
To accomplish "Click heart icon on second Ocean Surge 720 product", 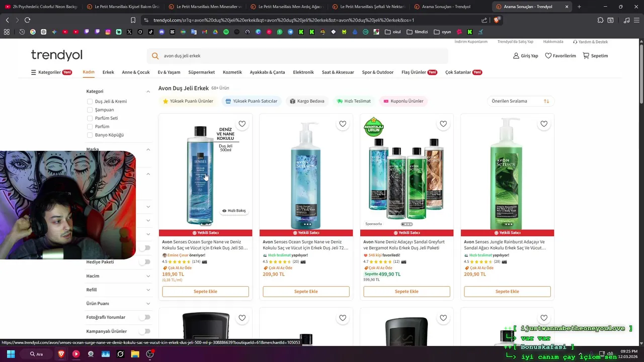I will tap(343, 124).
